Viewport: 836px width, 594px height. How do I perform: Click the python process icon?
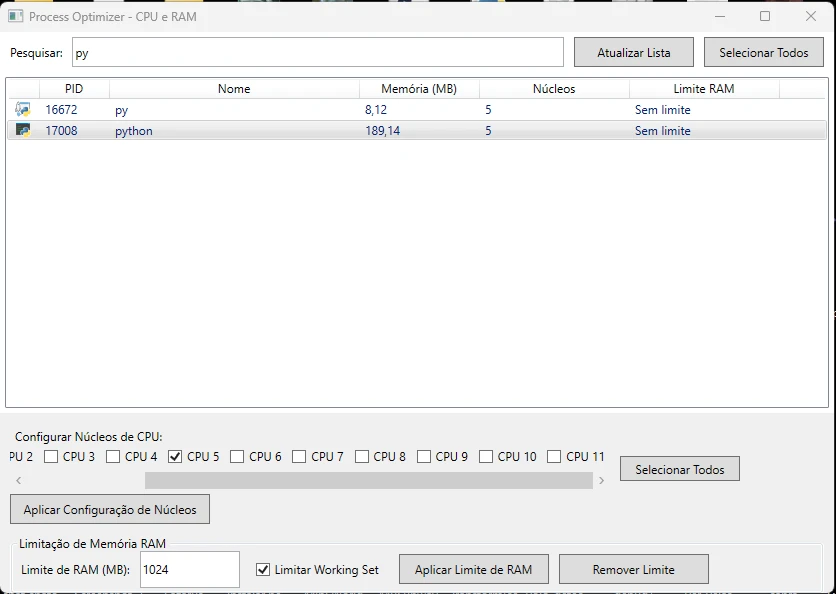pos(23,131)
